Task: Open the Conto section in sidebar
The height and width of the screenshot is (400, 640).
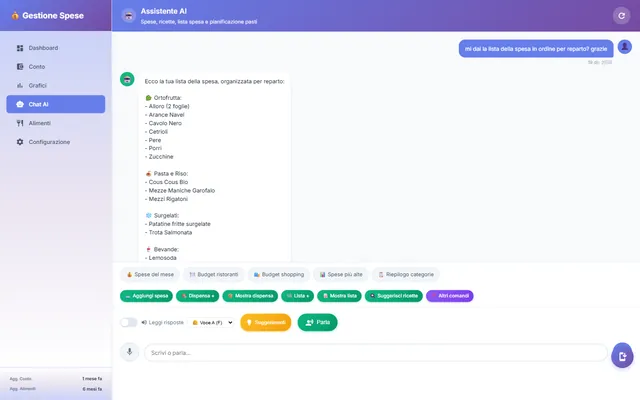Action: coord(56,67)
